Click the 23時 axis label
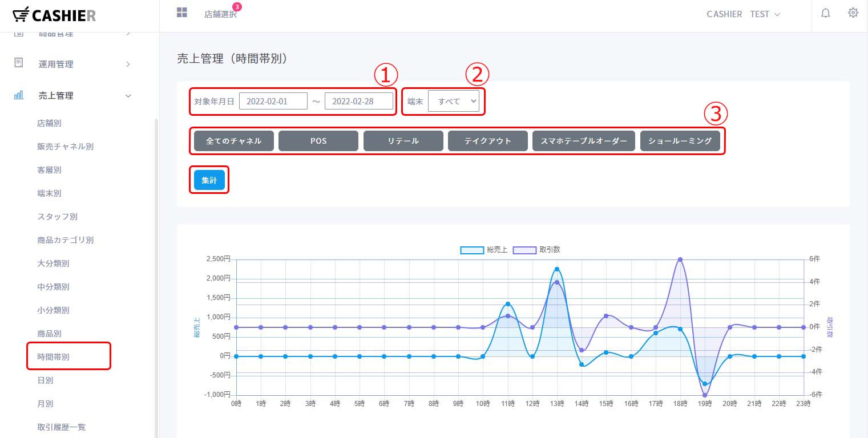The image size is (868, 438). [x=803, y=404]
